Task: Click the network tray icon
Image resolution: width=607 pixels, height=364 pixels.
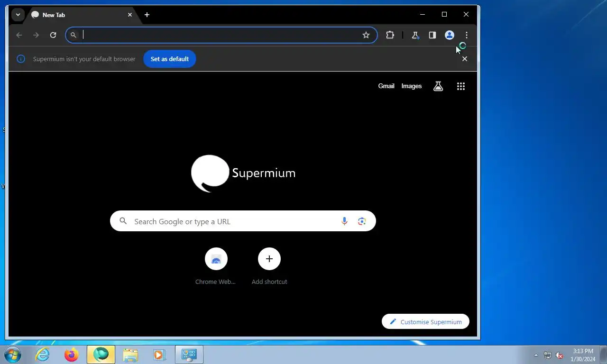Action: [548, 355]
